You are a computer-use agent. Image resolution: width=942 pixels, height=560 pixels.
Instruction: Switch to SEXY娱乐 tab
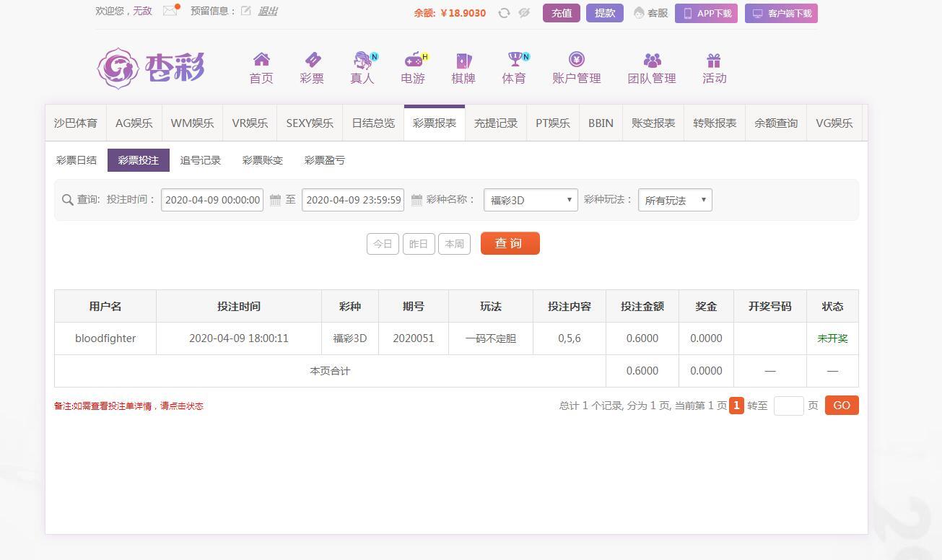click(310, 123)
